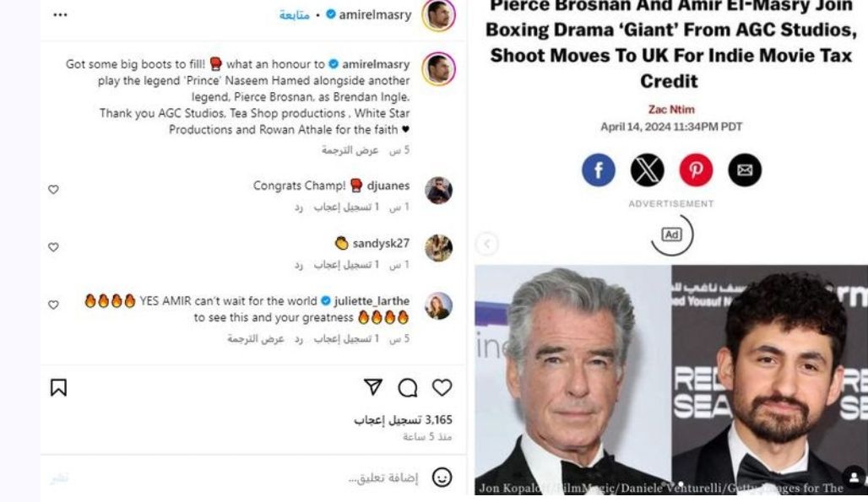The width and height of the screenshot is (868, 502).
Task: Open comments via speech bubble icon
Action: tap(408, 387)
